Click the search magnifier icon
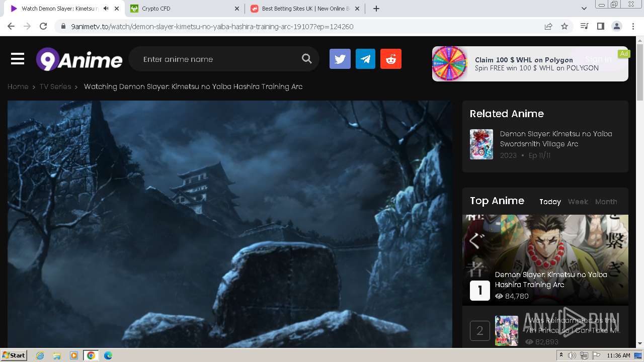Screen dimensions: 644x362 tap(307, 59)
